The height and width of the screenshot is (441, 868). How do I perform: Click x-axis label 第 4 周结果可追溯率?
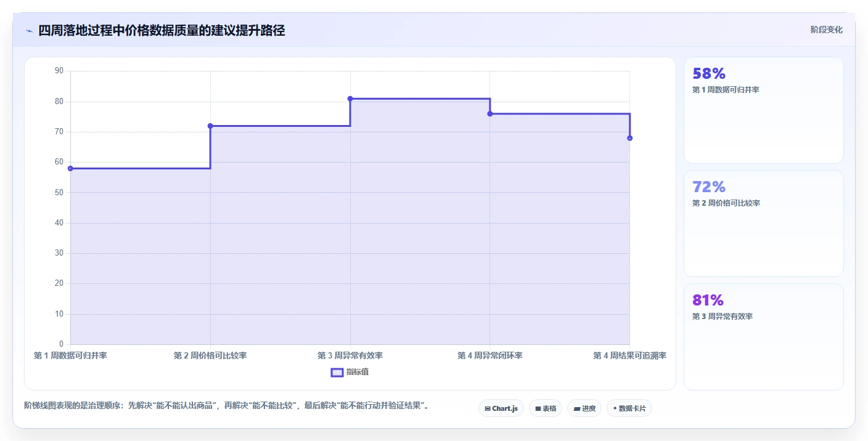[630, 356]
